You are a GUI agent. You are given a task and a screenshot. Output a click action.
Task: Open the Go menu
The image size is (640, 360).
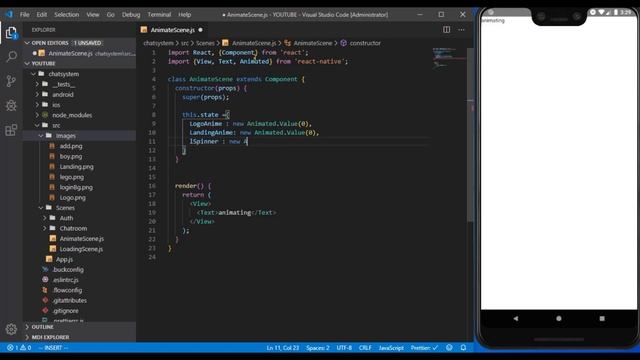point(111,14)
